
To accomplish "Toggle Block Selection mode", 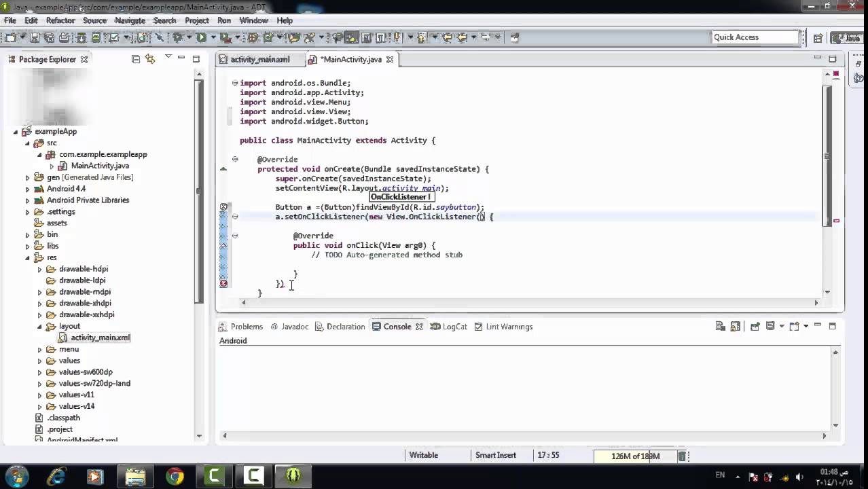I will click(365, 37).
